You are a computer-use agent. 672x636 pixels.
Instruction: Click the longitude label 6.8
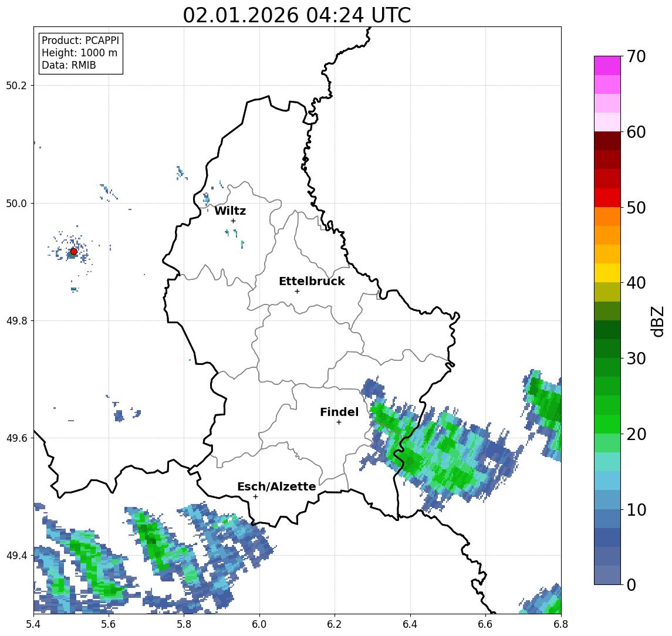560,624
